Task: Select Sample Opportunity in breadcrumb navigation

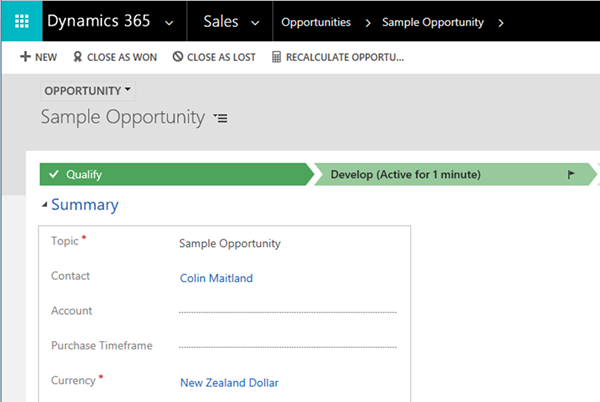Action: pos(432,21)
